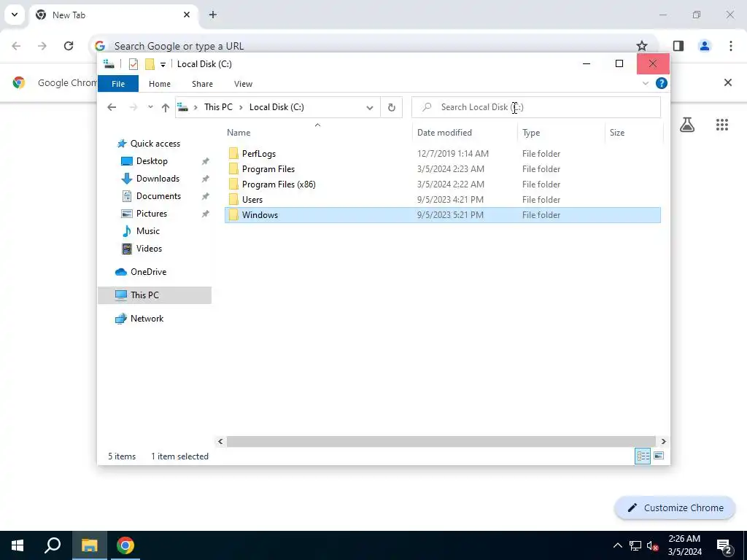This screenshot has height=560, width=747.
Task: Open the Windows Start menu
Action: click(18, 545)
